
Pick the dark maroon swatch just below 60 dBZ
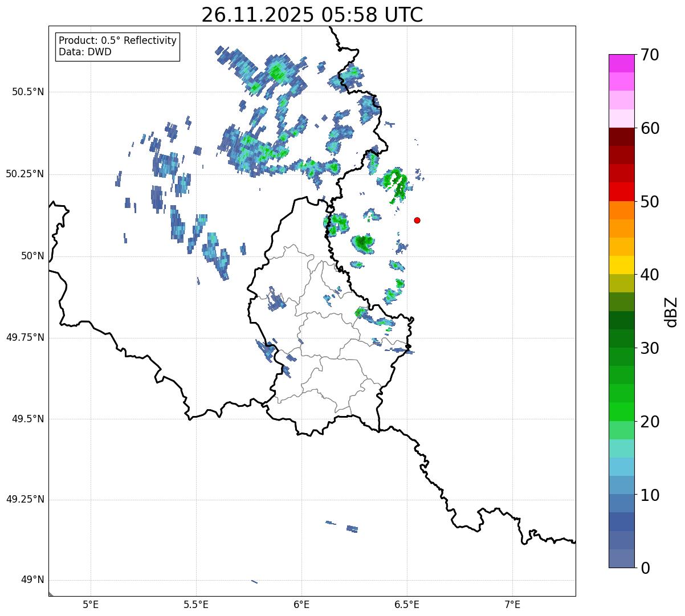(x=622, y=137)
